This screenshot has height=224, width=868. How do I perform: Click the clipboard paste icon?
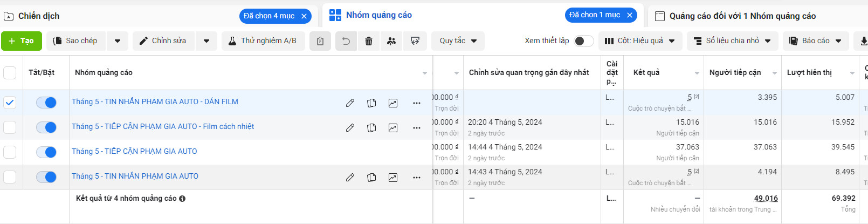click(320, 41)
